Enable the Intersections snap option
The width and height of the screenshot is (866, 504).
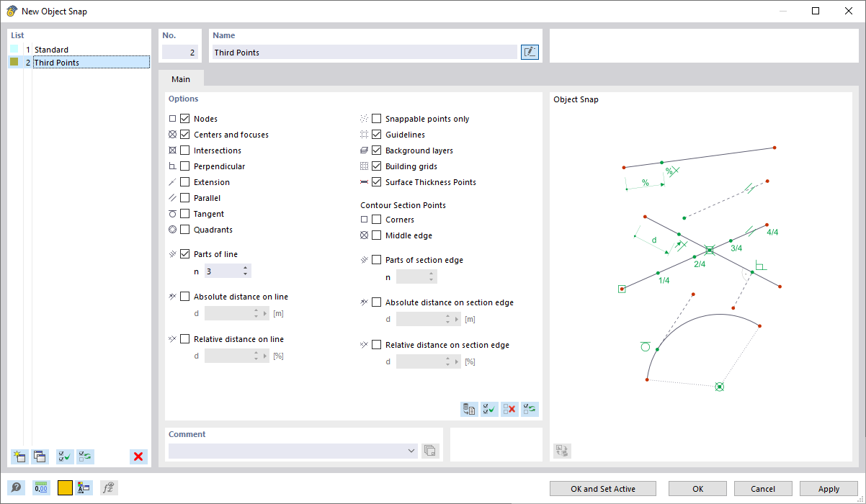point(186,150)
